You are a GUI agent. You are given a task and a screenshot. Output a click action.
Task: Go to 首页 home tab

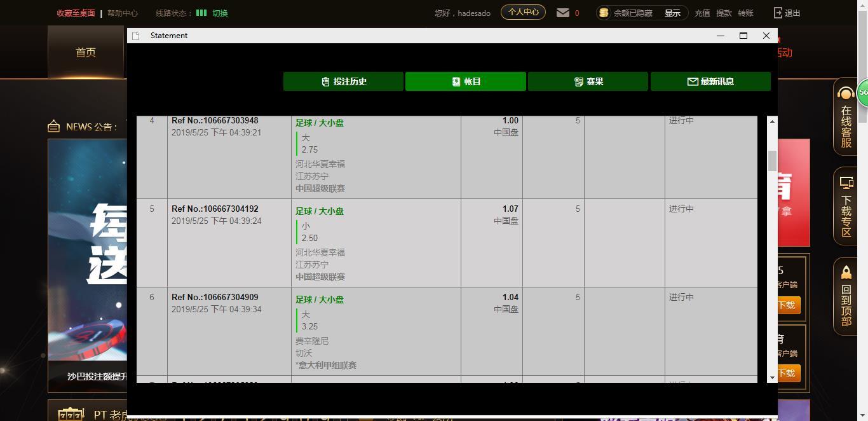coord(86,52)
